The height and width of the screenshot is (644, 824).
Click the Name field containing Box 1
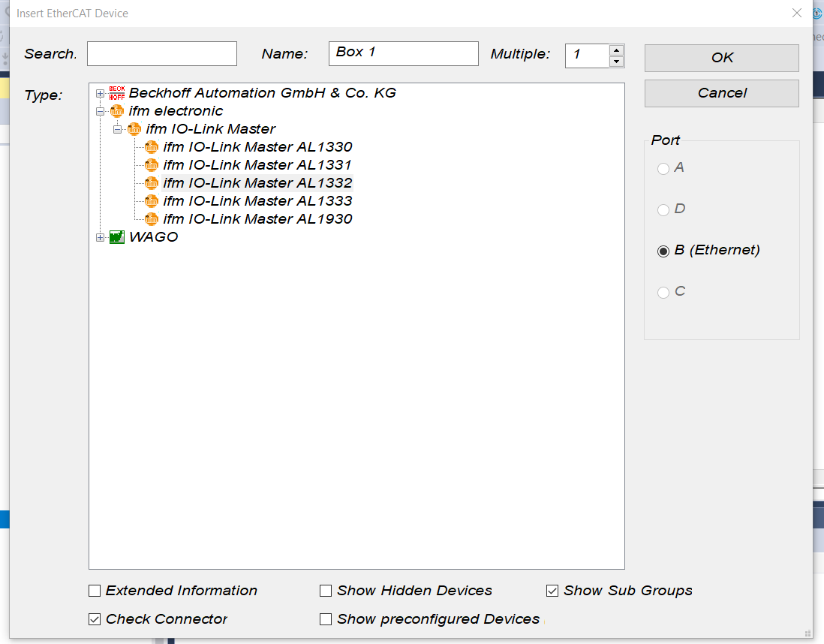pos(404,53)
